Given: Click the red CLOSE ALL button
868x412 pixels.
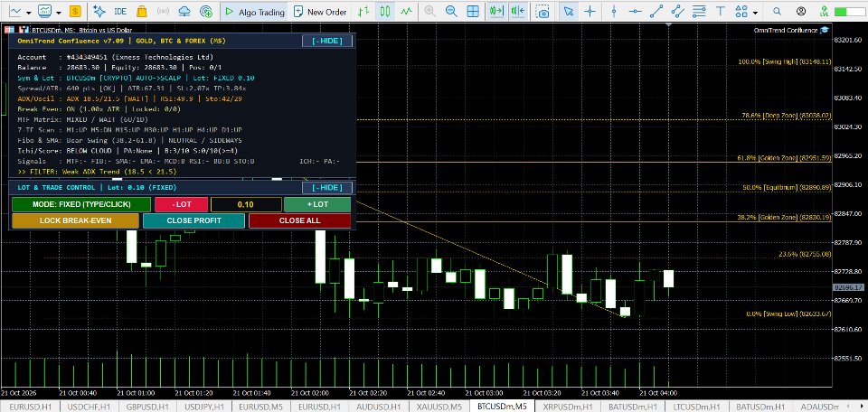Looking at the screenshot, I should pos(299,220).
